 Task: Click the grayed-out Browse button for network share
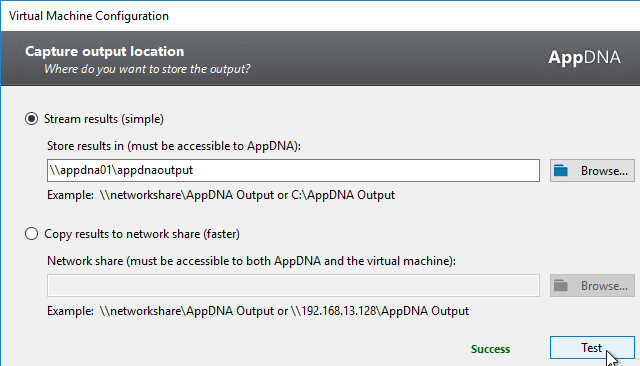[592, 286]
